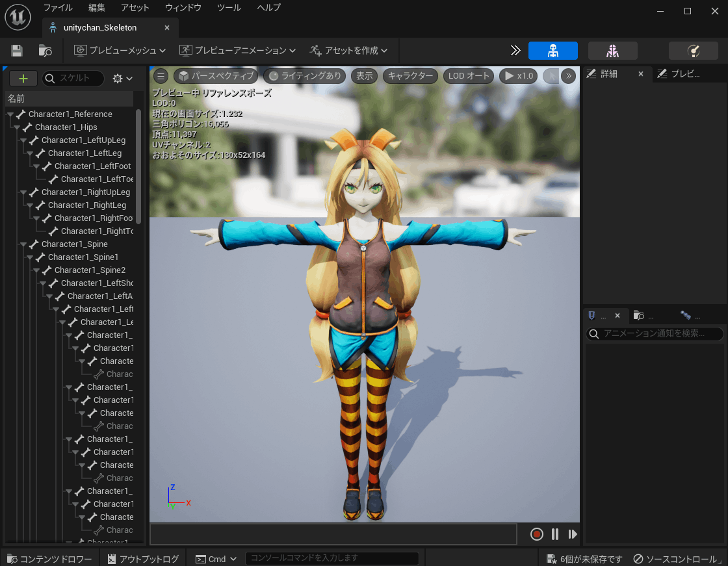The width and height of the screenshot is (728, 566).
Task: Click the 名前 column header
Action: click(69, 99)
